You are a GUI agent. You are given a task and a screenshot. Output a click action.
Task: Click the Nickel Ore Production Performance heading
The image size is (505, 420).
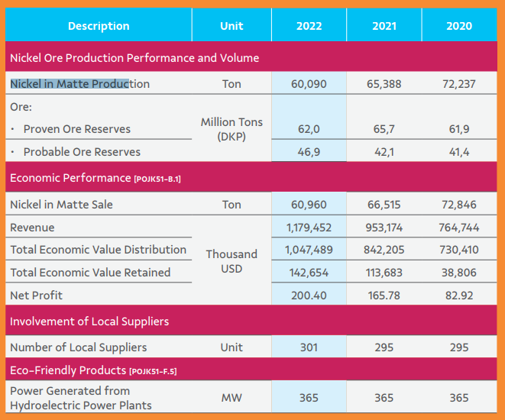(x=134, y=58)
